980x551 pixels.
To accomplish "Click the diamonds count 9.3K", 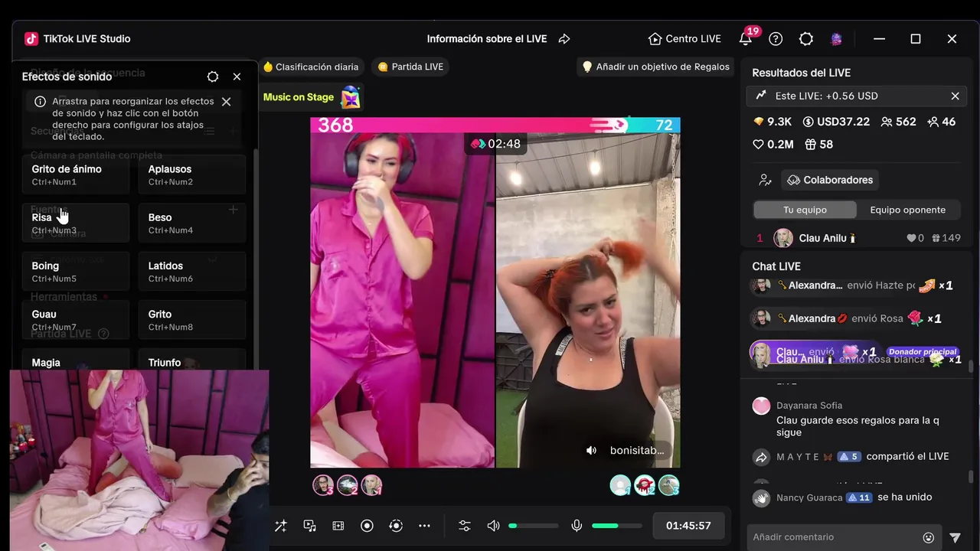I will click(772, 122).
